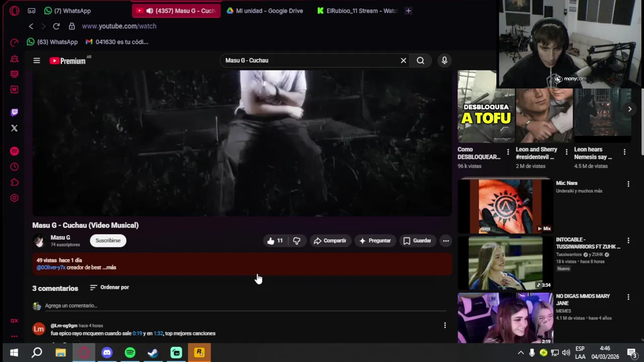644x362 pixels.
Task: Open the Twitch sidebar panel
Action: coord(14,112)
